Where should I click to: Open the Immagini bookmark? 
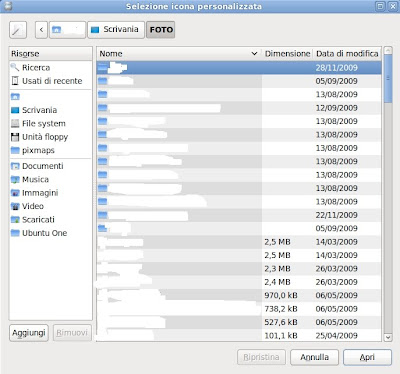pyautogui.click(x=50, y=193)
